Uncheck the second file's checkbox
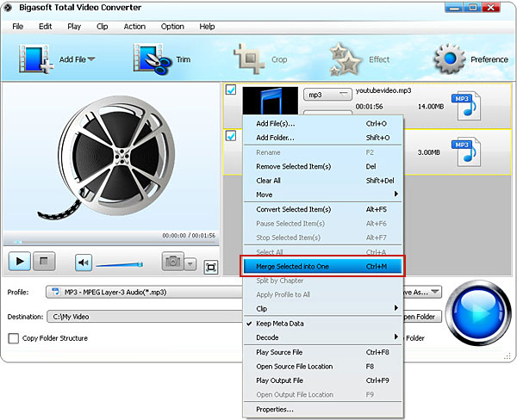Screen dimensions: 517x420 231,136
